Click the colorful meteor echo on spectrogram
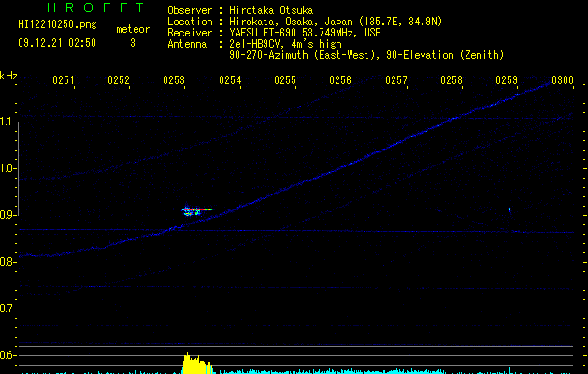588x374 pixels. pyautogui.click(x=197, y=210)
